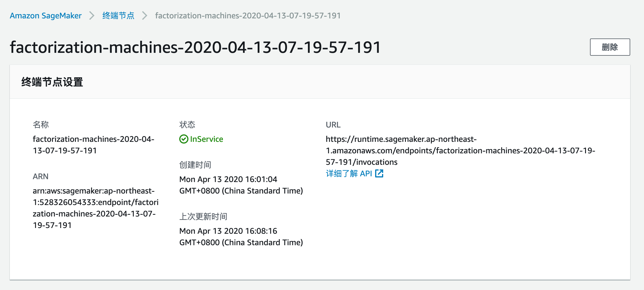644x290 pixels.
Task: Click the 16:01:04 creation time value
Action: click(241, 185)
